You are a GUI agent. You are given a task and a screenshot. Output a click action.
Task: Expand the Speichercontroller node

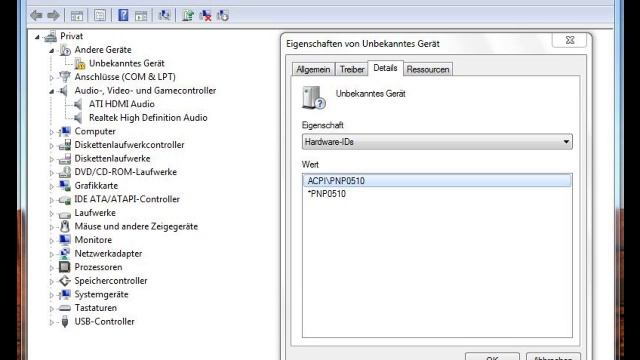(52, 281)
